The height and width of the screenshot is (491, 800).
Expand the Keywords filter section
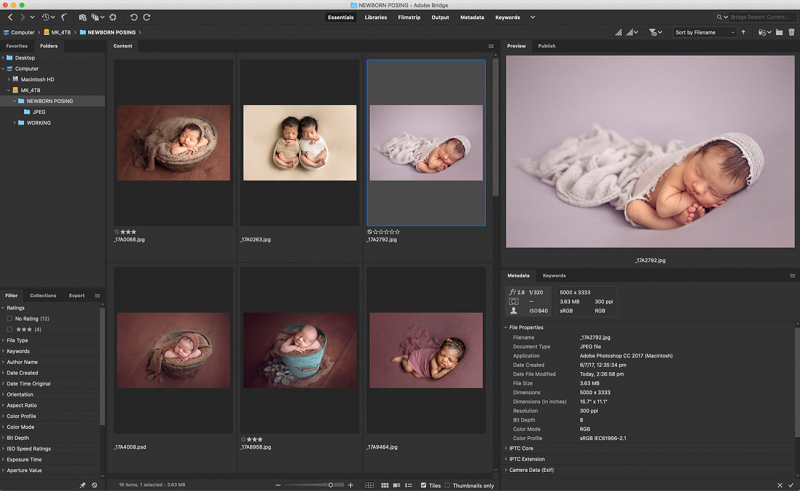[18, 351]
